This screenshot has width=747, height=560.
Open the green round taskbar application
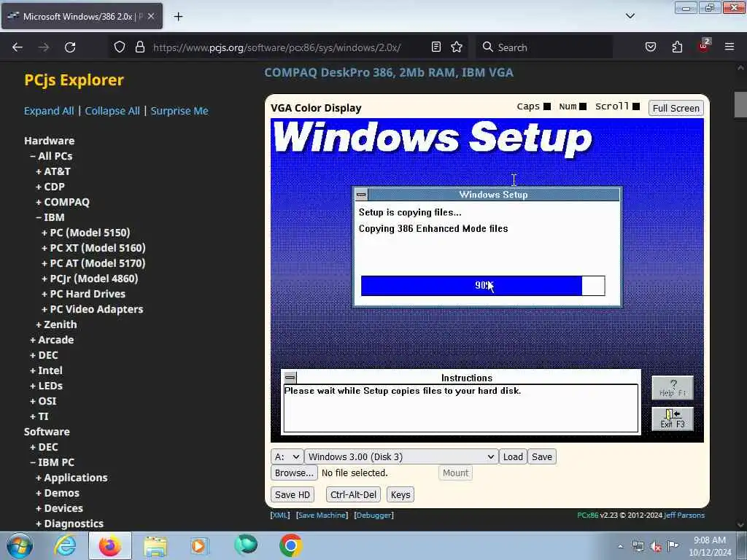click(245, 545)
